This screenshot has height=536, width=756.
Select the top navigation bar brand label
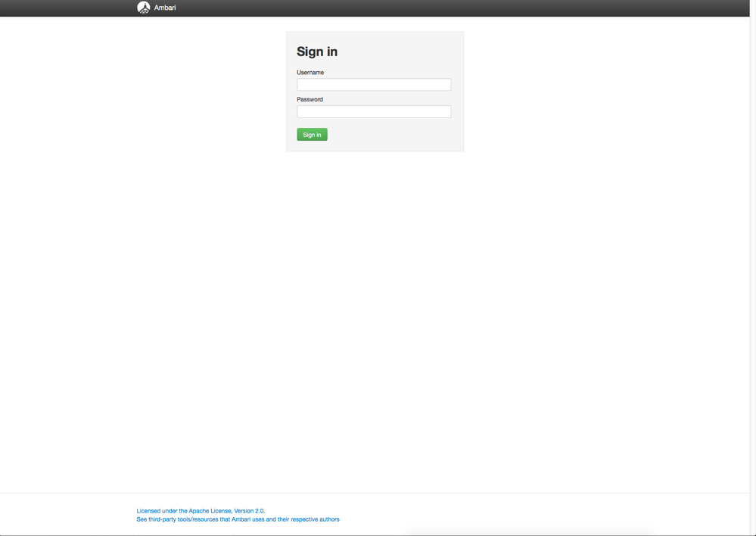tap(164, 7)
